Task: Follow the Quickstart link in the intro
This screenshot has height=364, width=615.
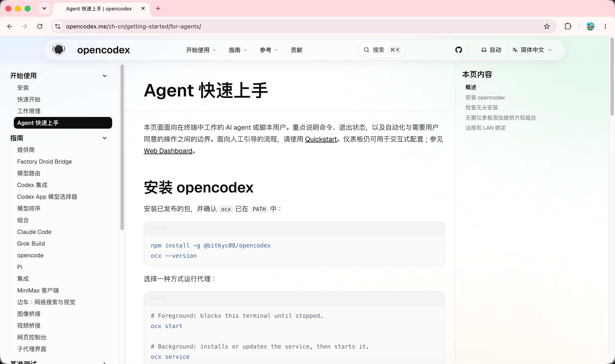Action: click(x=321, y=139)
